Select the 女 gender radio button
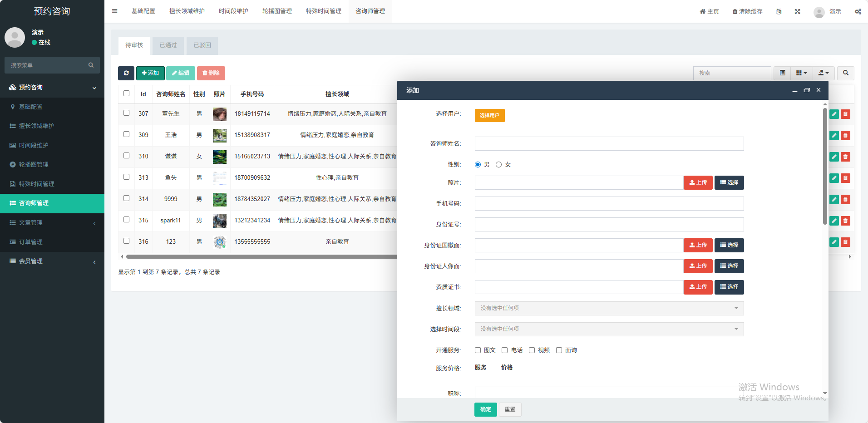 (498, 165)
